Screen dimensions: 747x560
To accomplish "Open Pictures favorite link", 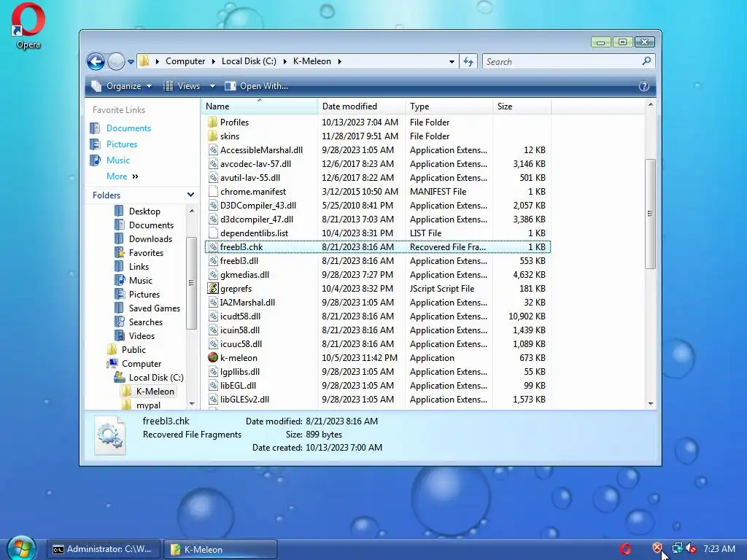I will (x=122, y=144).
